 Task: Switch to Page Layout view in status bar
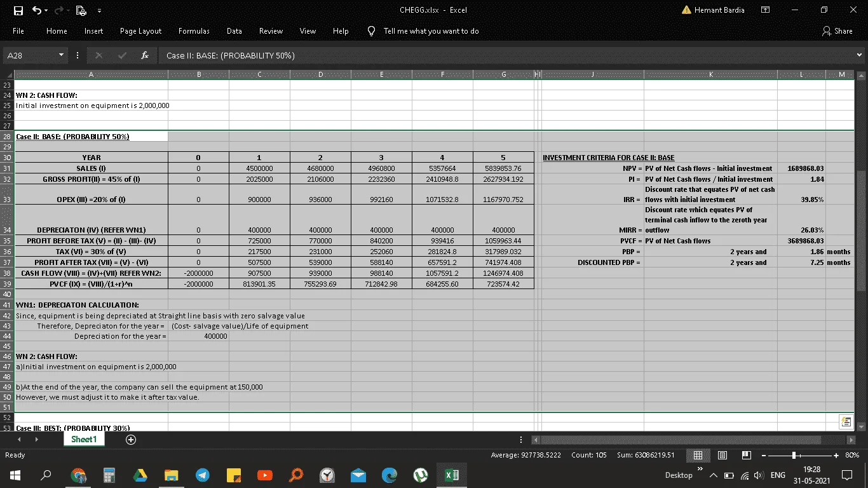click(722, 455)
